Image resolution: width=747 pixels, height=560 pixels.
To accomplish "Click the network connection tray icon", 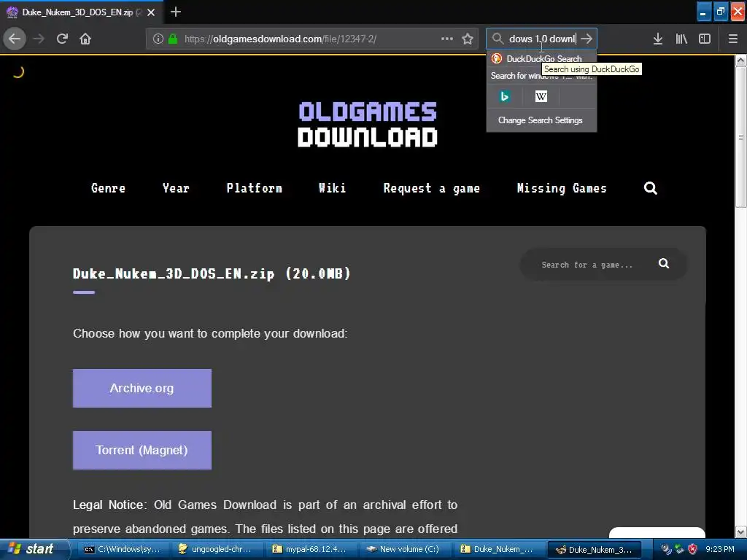I will (x=679, y=549).
